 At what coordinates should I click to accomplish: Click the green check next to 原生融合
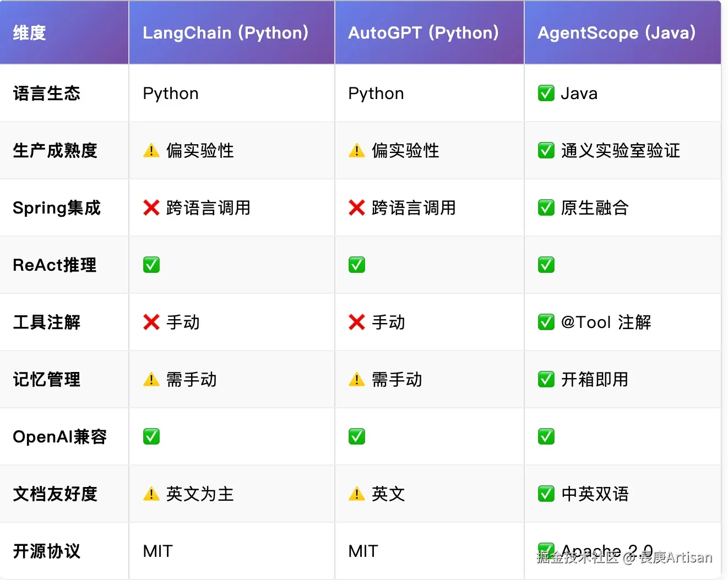click(x=546, y=207)
